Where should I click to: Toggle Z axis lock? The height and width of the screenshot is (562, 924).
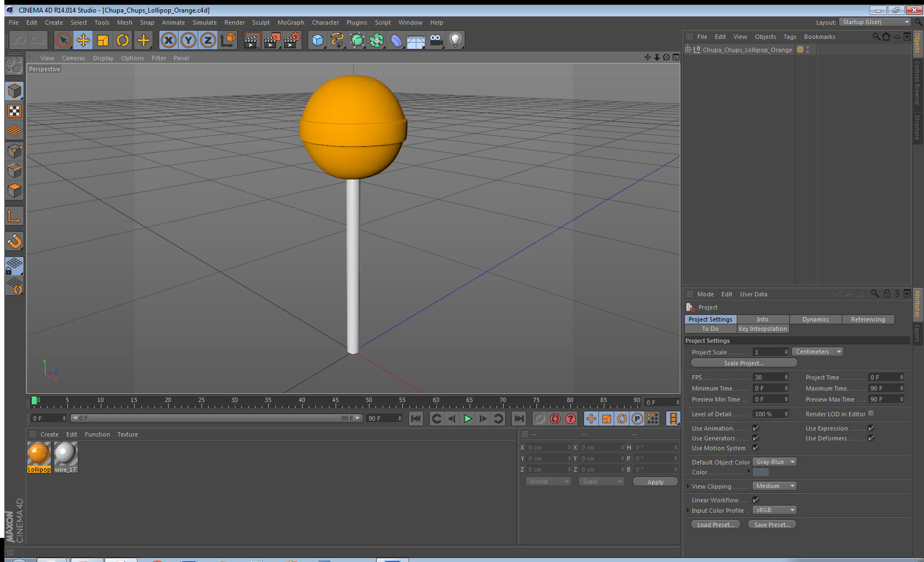pyautogui.click(x=208, y=40)
